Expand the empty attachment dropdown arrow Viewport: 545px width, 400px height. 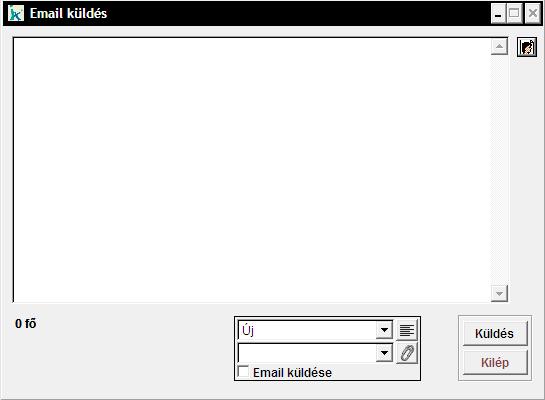click(x=384, y=353)
